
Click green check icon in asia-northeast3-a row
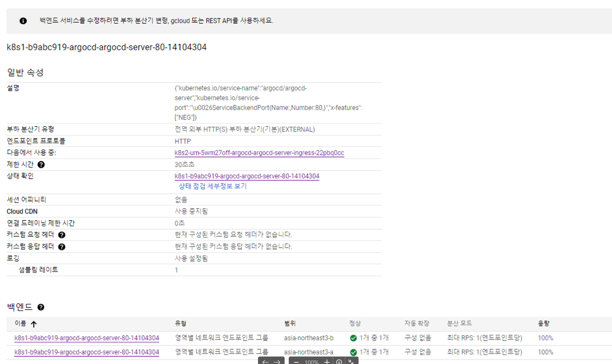pyautogui.click(x=353, y=352)
